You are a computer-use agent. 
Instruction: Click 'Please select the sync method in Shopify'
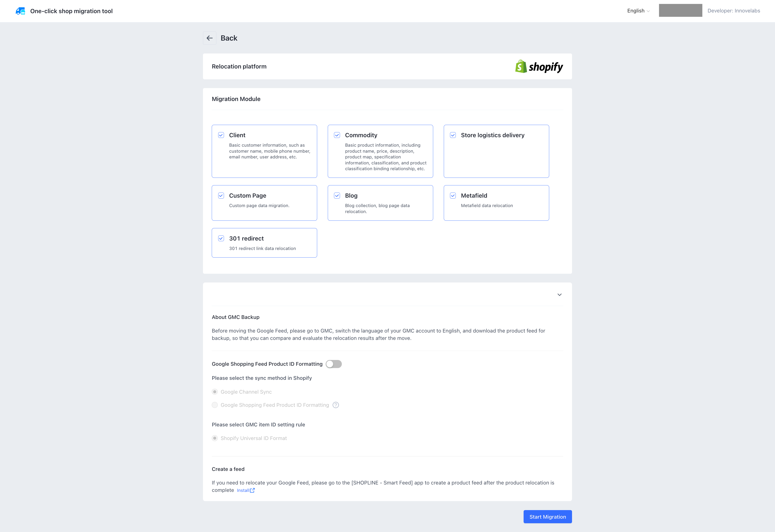tap(262, 378)
